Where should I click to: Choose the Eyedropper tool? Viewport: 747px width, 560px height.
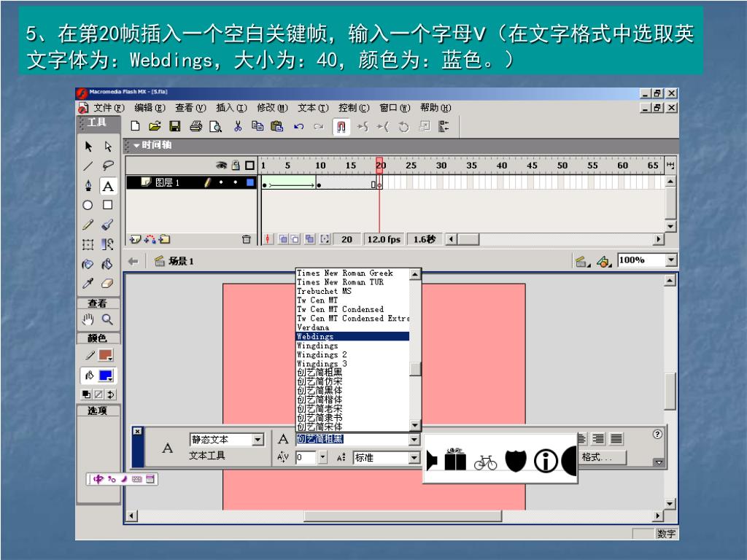click(88, 284)
